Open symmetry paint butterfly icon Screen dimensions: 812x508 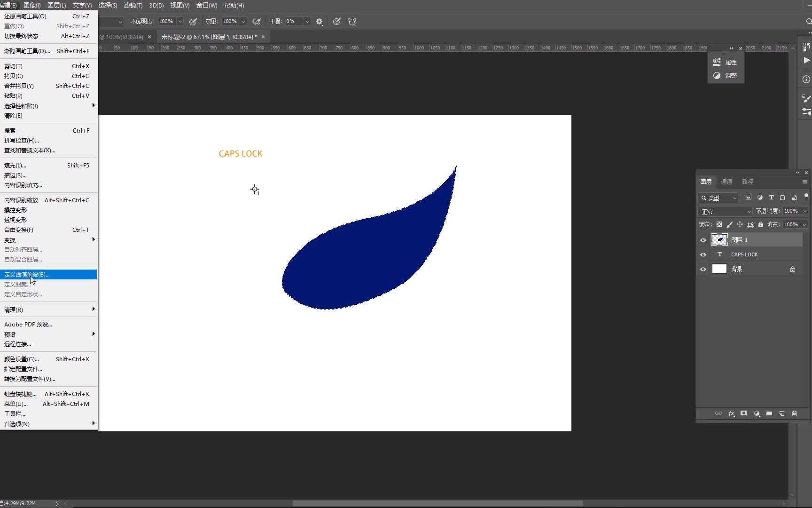[x=352, y=22]
